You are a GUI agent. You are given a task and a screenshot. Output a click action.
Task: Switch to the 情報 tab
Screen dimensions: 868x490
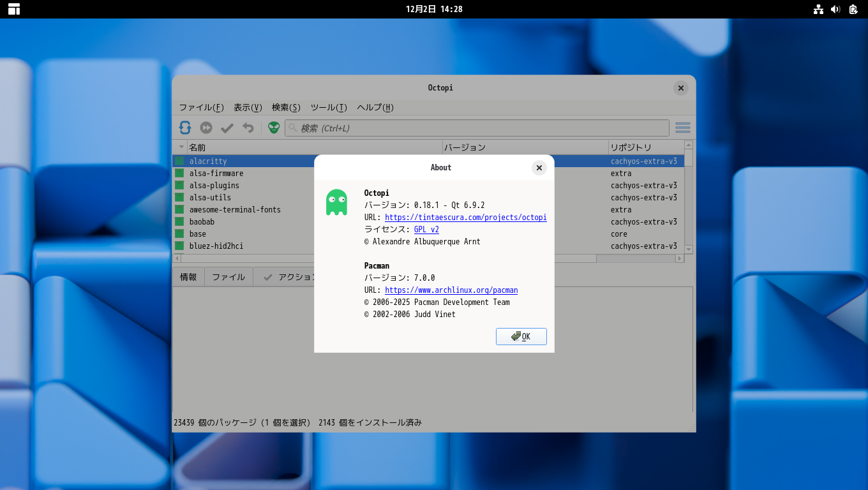(x=188, y=277)
